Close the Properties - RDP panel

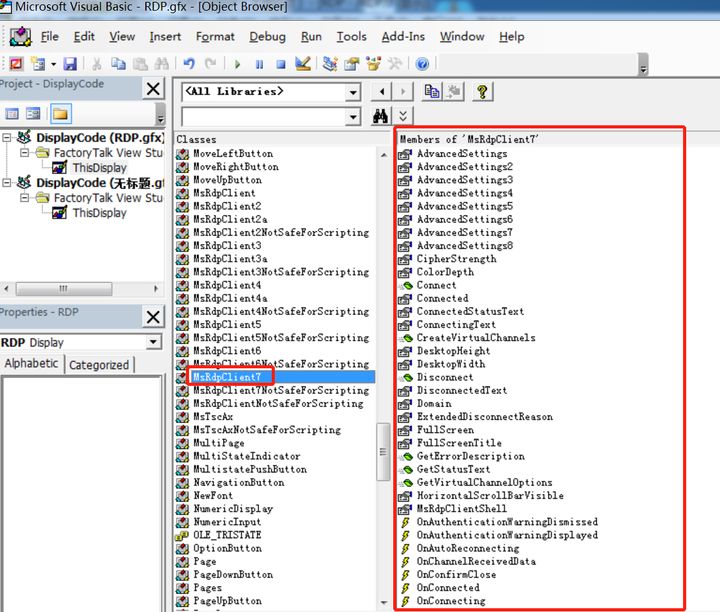[x=153, y=317]
